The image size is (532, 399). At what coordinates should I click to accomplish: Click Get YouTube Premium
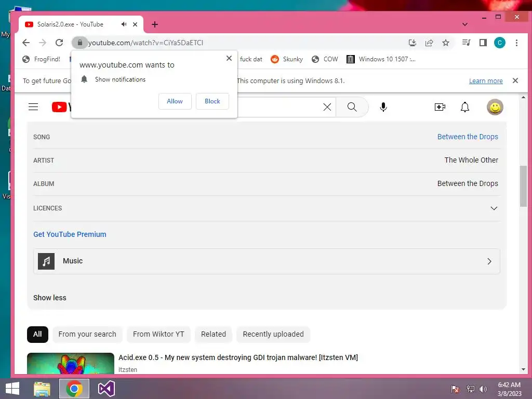pos(70,234)
